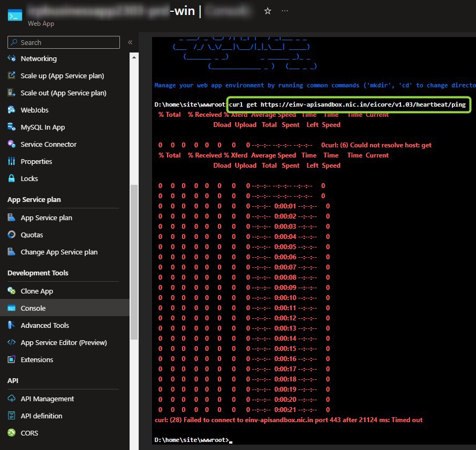Open the Advanced Tools icon

tap(11, 325)
